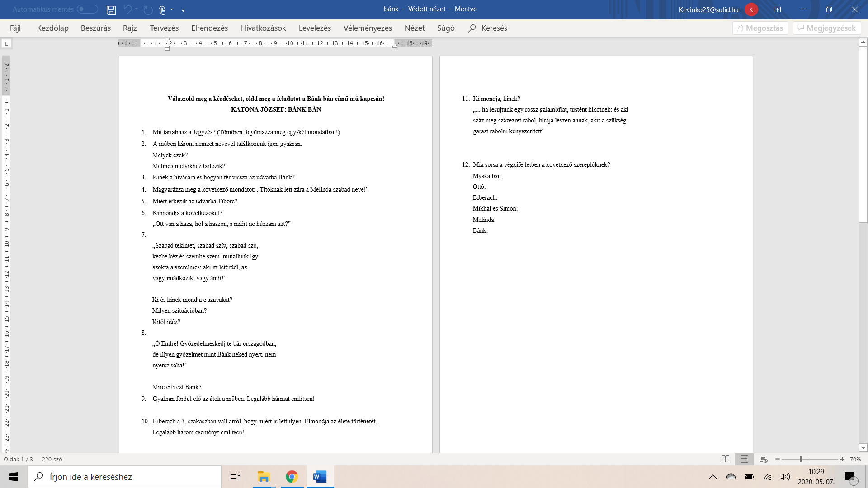Expand the undo history dropdown arrow

point(137,9)
